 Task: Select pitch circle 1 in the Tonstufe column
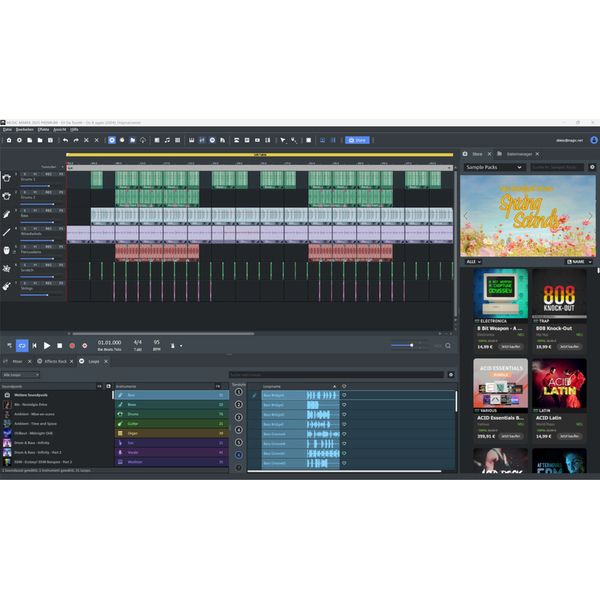(238, 392)
